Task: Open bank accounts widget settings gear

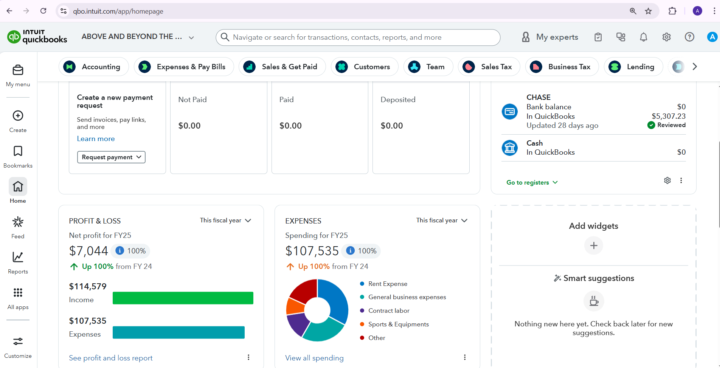Action: 667,181
